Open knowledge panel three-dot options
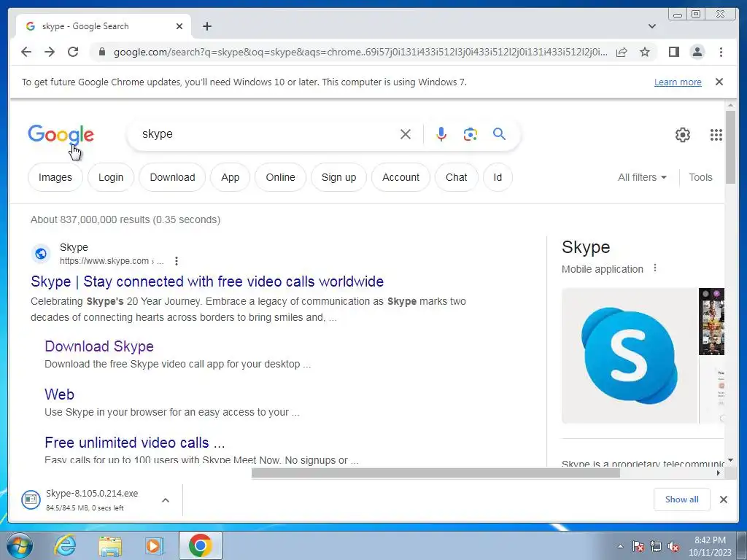Screen dimensions: 747x560 coord(655,268)
